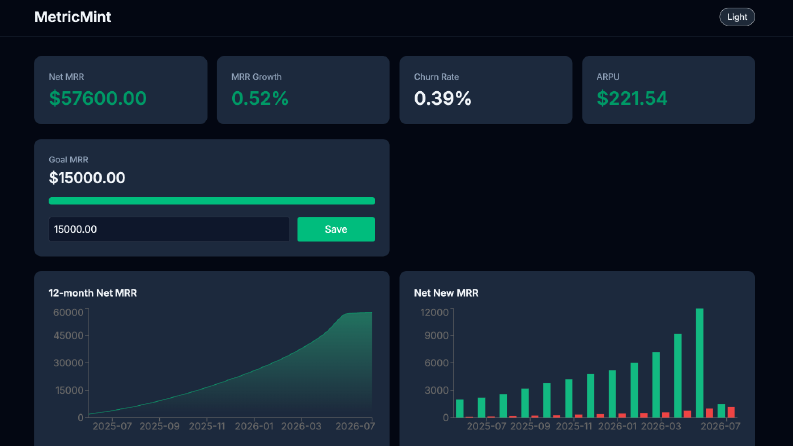Focus the goal MRR input field
This screenshot has width=793, height=446.
tap(169, 229)
